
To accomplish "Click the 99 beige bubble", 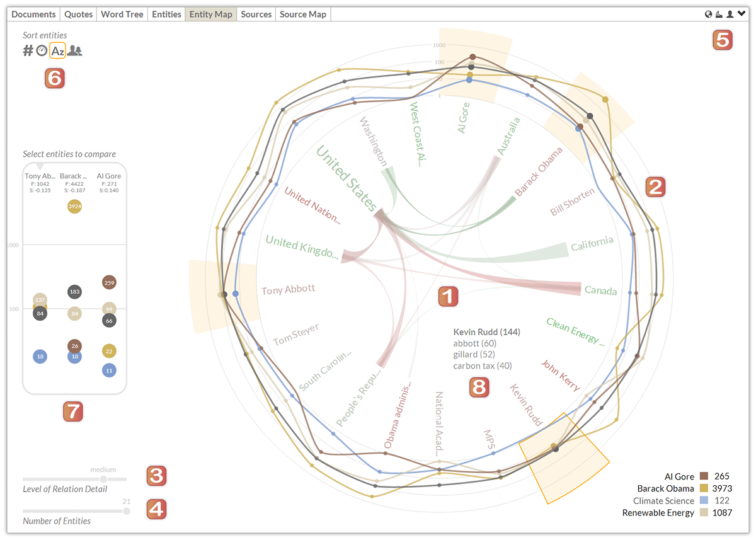I will tap(109, 309).
